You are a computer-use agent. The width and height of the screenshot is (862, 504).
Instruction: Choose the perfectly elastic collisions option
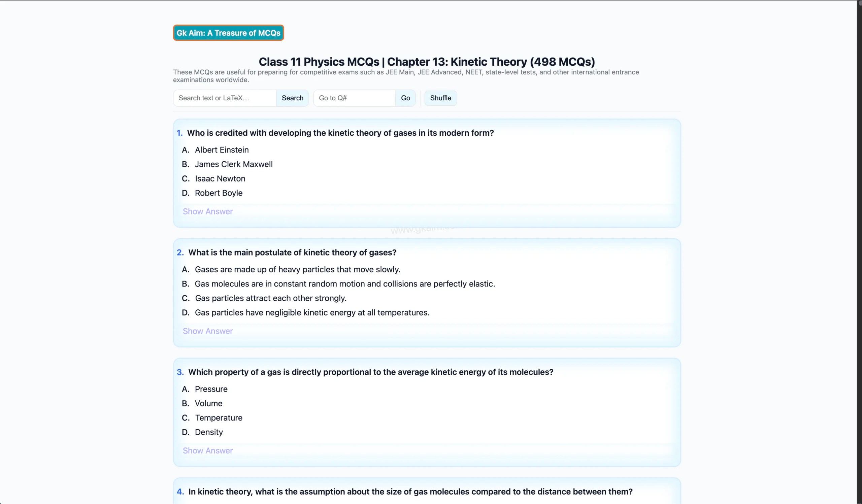(344, 284)
